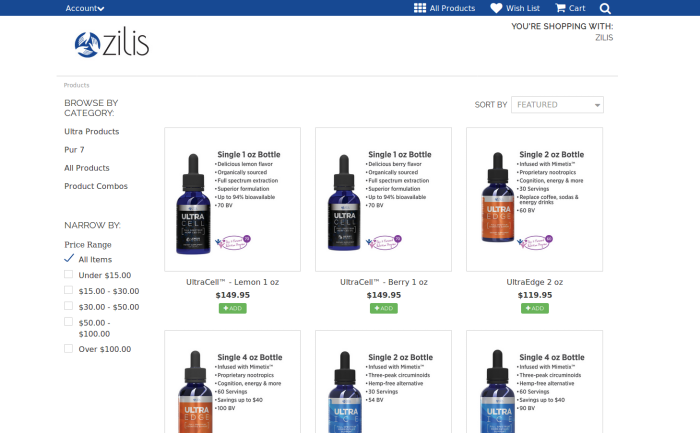Click the $149.95 price under UltraCell Berry

coord(384,295)
